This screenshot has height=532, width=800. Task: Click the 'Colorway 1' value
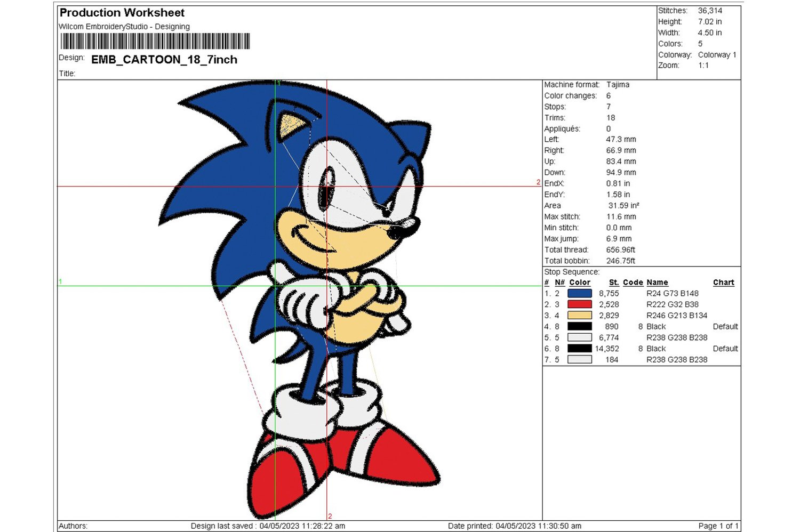[x=717, y=55]
